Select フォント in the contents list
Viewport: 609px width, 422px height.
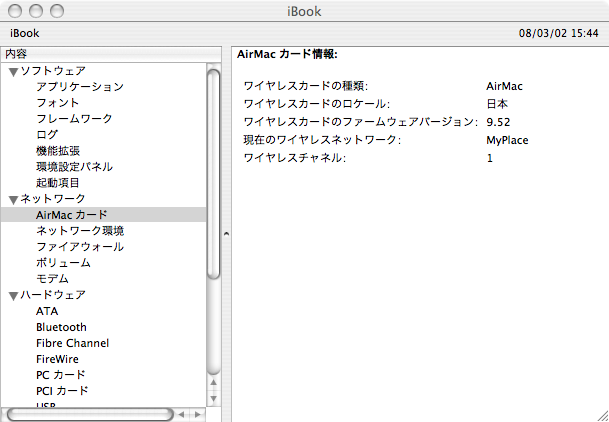[x=57, y=102]
